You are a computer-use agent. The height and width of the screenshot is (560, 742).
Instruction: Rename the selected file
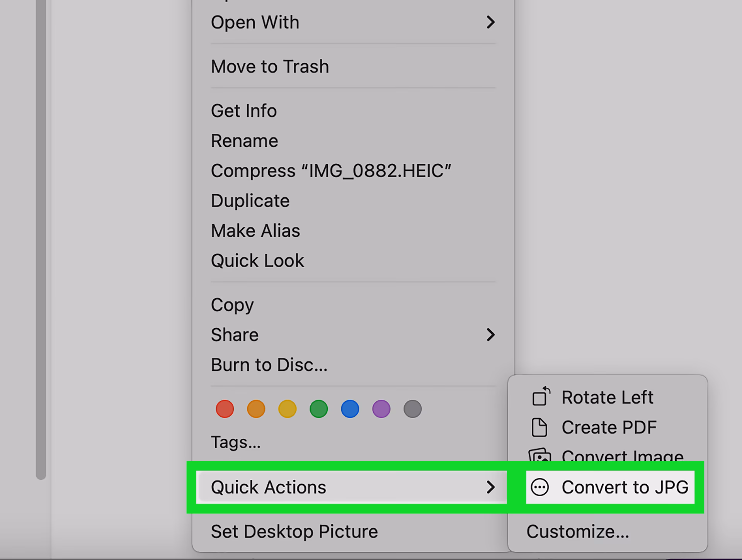[245, 140]
